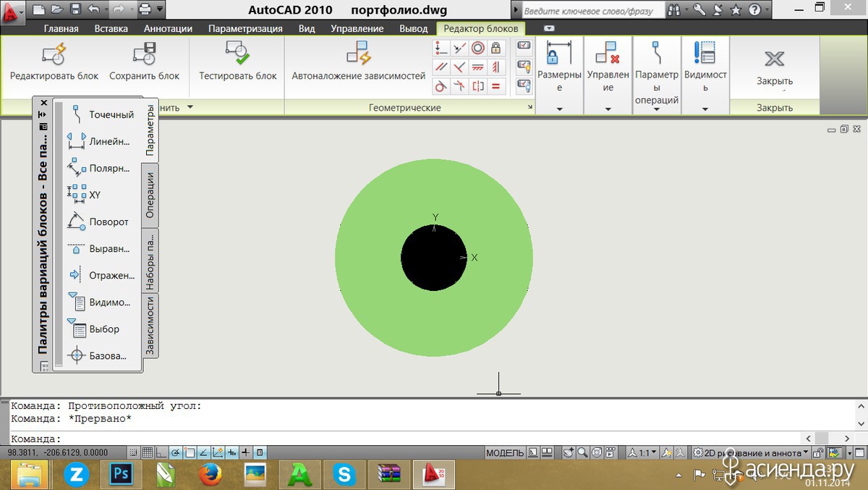Open the Главная ribbon tab
The width and height of the screenshot is (868, 490).
[61, 28]
